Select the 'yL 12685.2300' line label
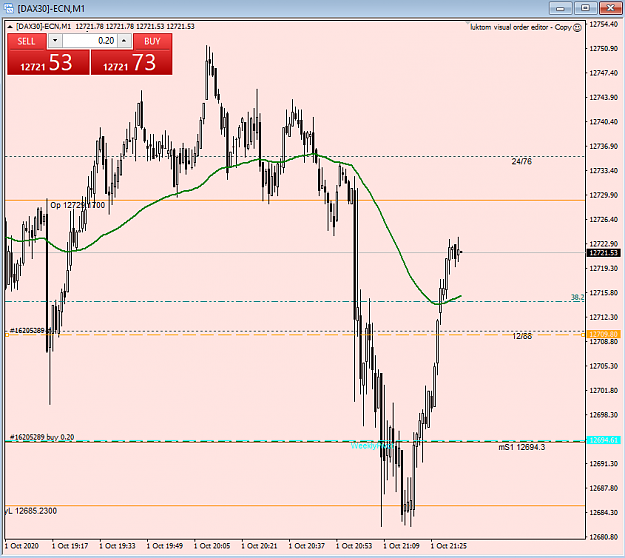 [x=31, y=511]
